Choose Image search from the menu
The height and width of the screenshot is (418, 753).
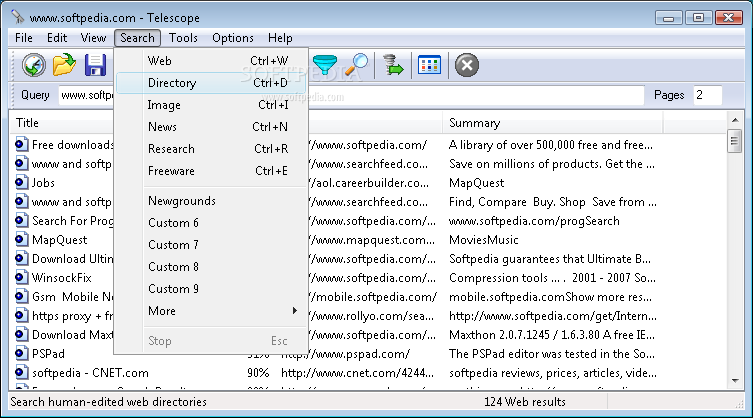coord(211,105)
